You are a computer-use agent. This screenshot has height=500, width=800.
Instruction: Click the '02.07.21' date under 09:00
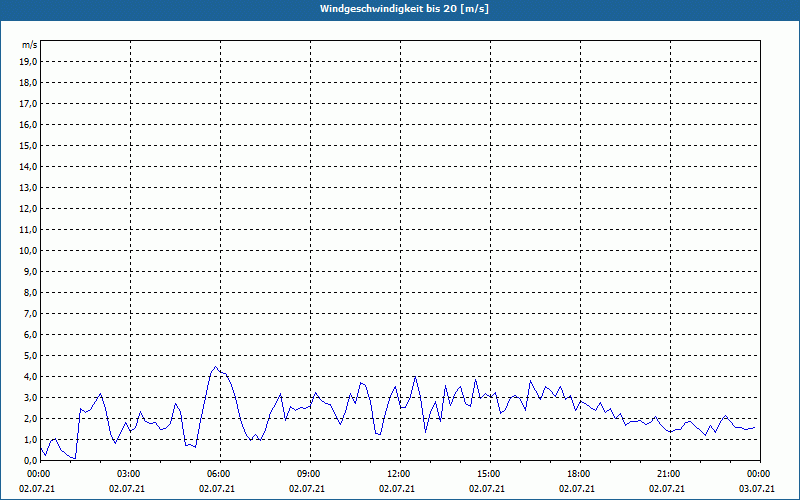point(307,489)
